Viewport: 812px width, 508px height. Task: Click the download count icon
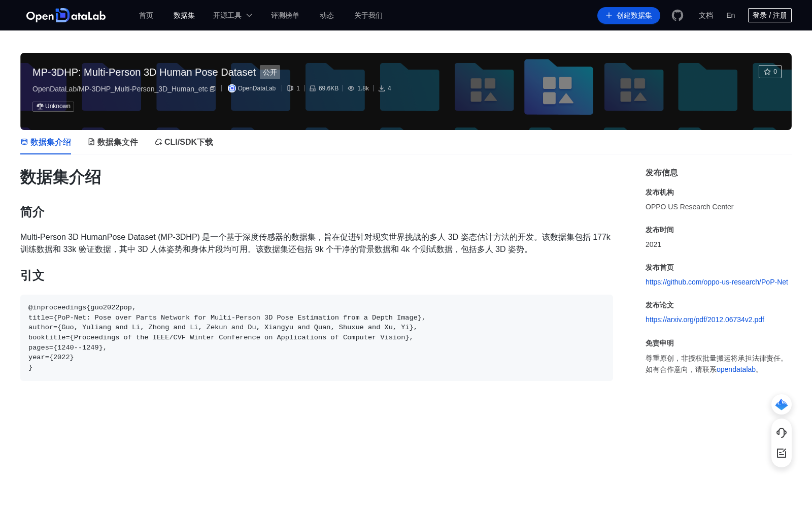click(x=382, y=88)
